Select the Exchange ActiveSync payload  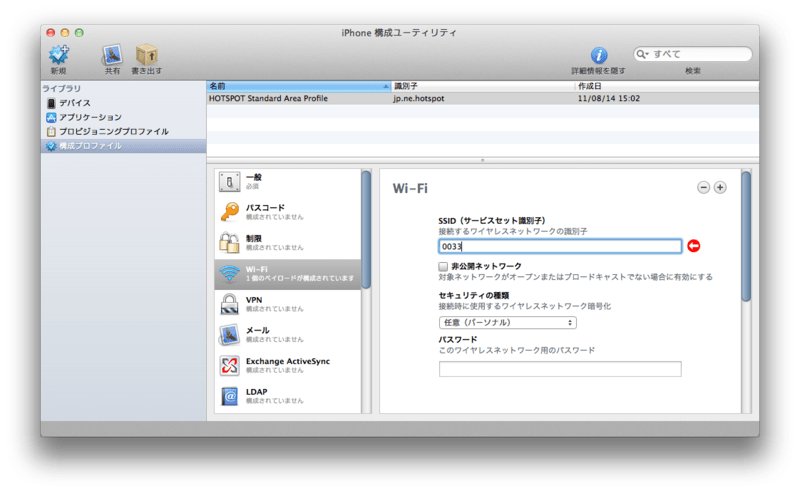229,365
